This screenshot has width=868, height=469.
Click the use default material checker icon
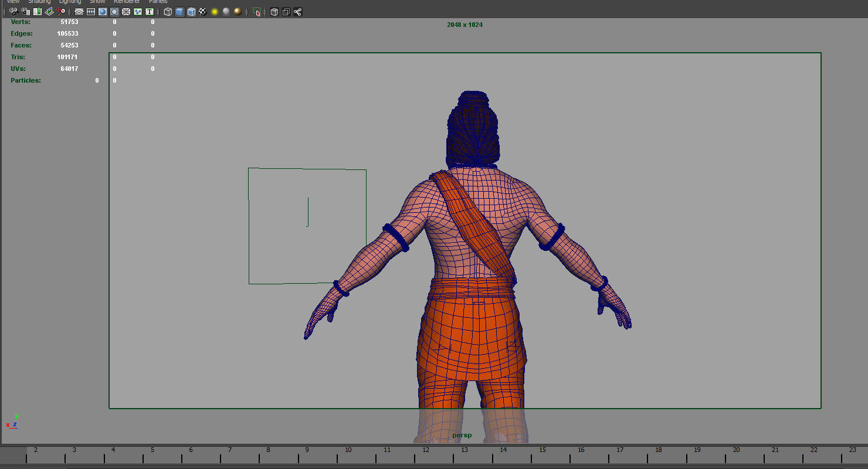point(202,12)
